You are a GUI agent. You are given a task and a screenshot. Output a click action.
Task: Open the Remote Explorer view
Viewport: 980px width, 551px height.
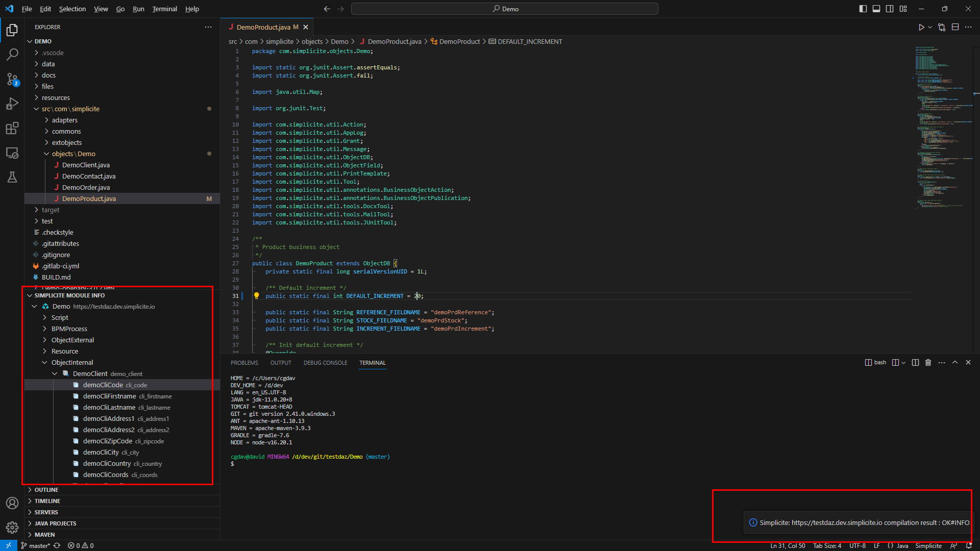[x=12, y=153]
